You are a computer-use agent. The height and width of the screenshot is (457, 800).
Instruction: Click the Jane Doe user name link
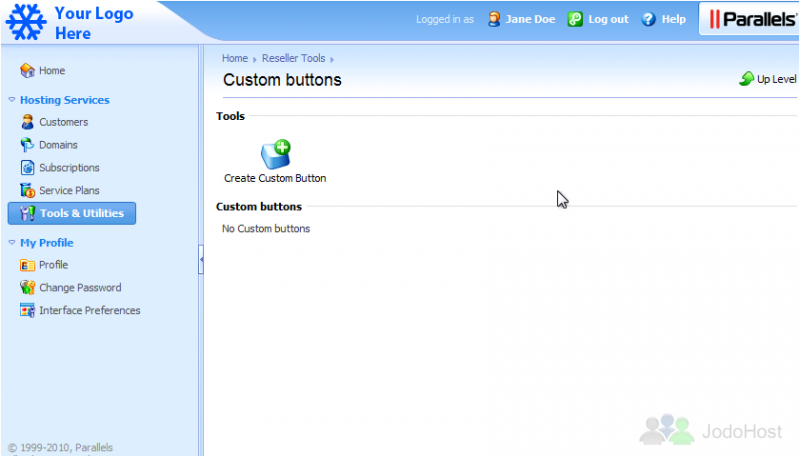click(x=530, y=19)
